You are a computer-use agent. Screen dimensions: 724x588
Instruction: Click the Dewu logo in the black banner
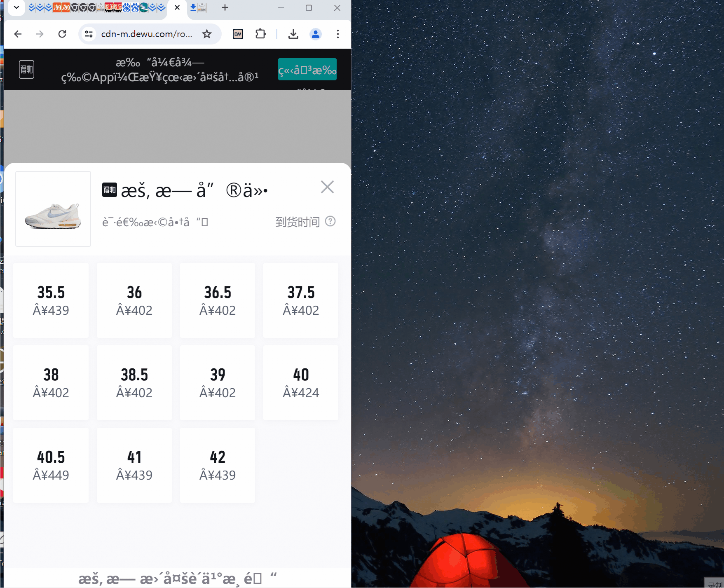pos(27,69)
